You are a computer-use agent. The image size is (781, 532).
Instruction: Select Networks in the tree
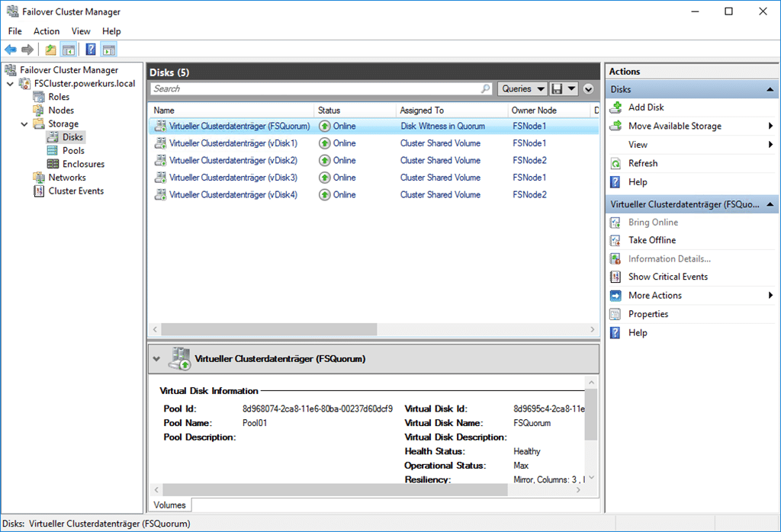(67, 178)
